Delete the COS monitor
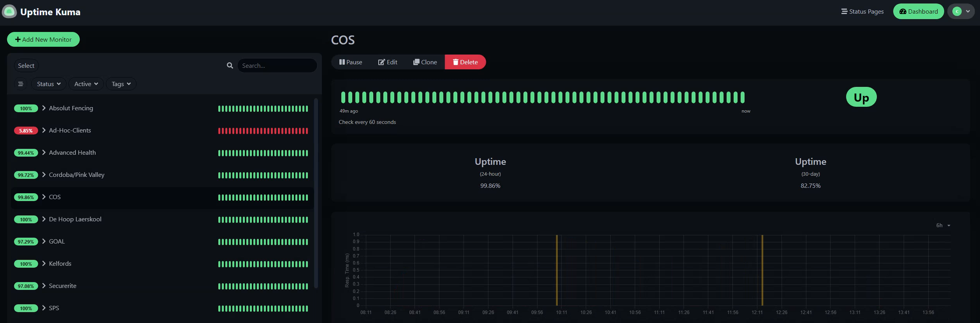The height and width of the screenshot is (323, 980). pyautogui.click(x=465, y=62)
